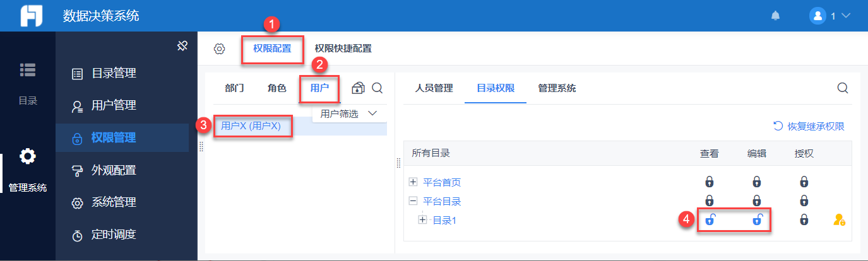Click the search icon in right panel

842,88
